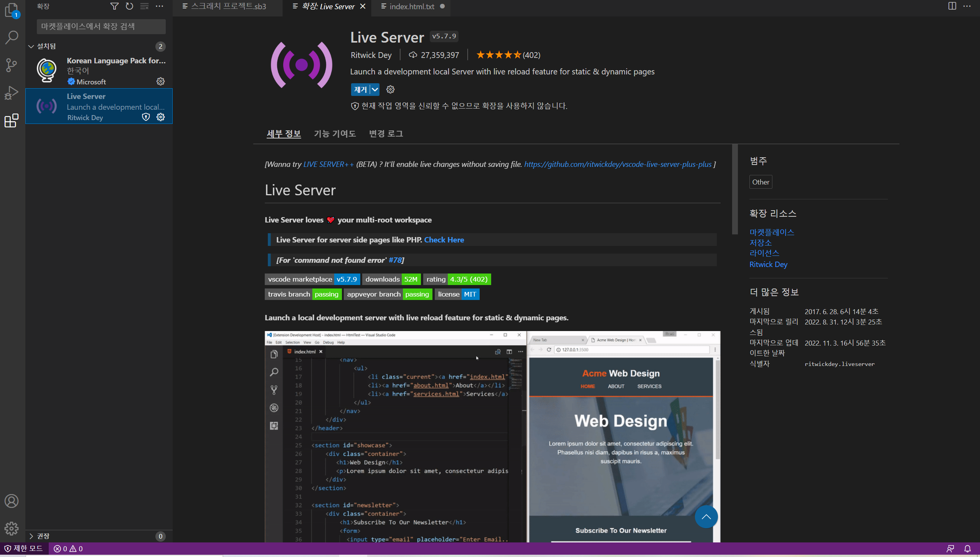This screenshot has height=557, width=980.
Task: Filter extensions with the funnel icon
Action: pos(114,6)
